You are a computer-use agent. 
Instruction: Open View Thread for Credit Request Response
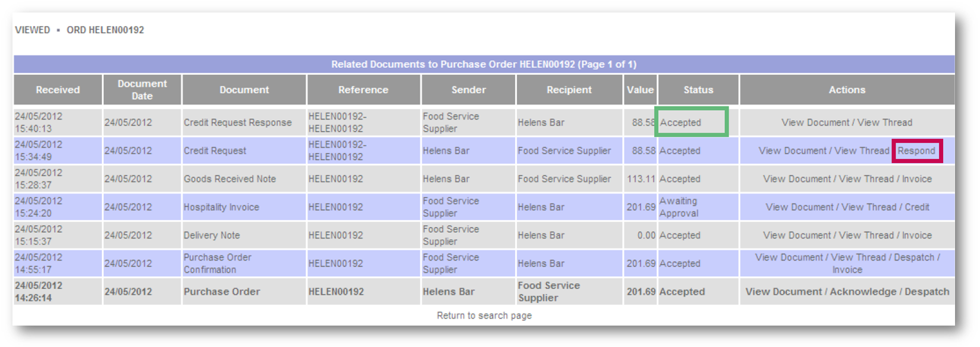click(884, 123)
